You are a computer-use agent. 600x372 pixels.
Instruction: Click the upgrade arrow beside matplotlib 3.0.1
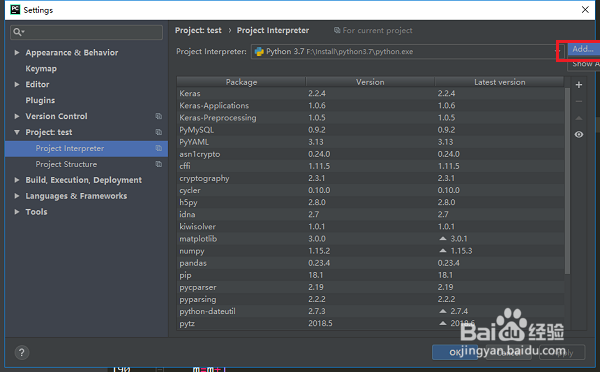point(443,238)
